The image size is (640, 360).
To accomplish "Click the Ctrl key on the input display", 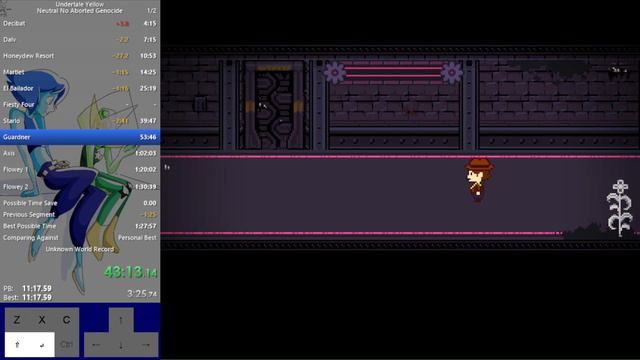I will click(67, 344).
